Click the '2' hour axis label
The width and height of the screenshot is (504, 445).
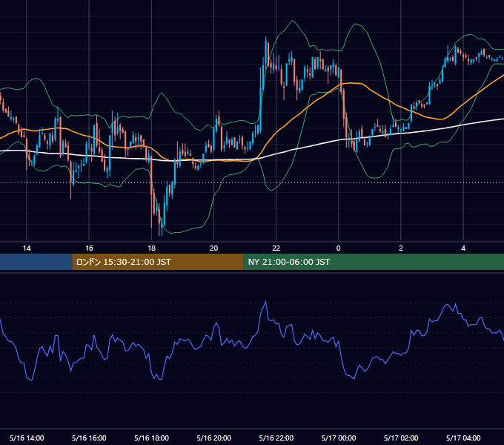(x=401, y=248)
